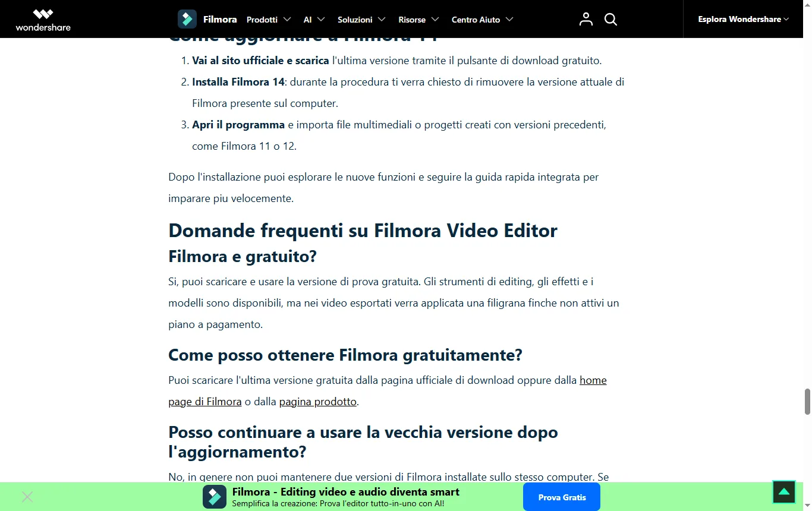
Task: Click heading 'Domande frequenti su Filmora Video Editor'
Action: [363, 231]
